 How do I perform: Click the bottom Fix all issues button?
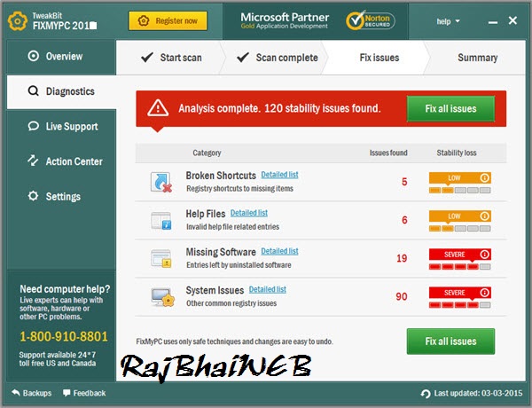pyautogui.click(x=450, y=341)
